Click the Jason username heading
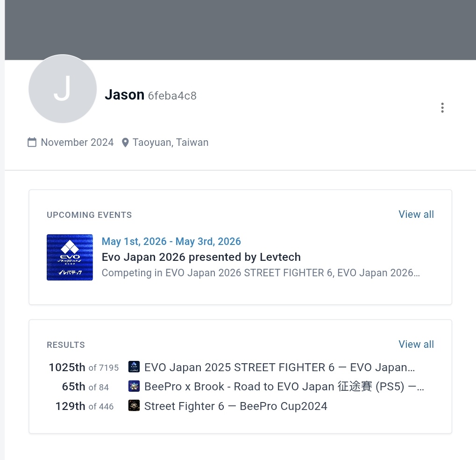This screenshot has width=476, height=460. (124, 94)
